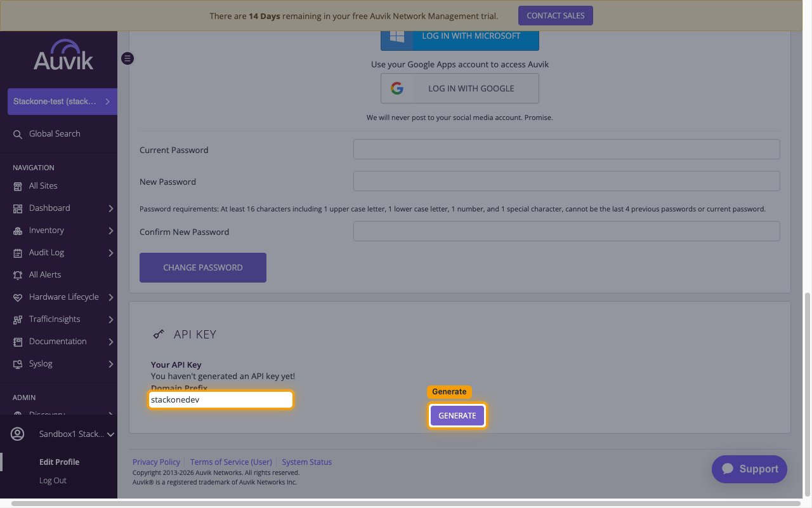The height and width of the screenshot is (508, 812).
Task: Click the Audit Log clipboard icon
Action: pos(18,253)
